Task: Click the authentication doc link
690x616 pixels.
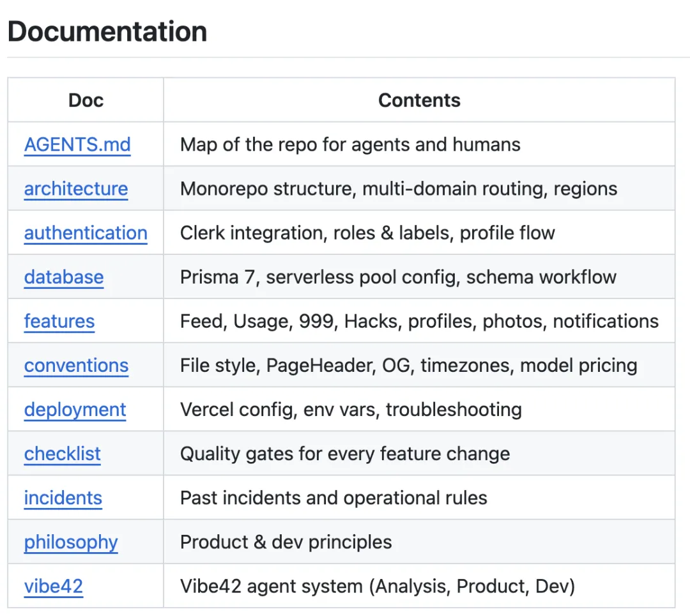Action: click(86, 233)
